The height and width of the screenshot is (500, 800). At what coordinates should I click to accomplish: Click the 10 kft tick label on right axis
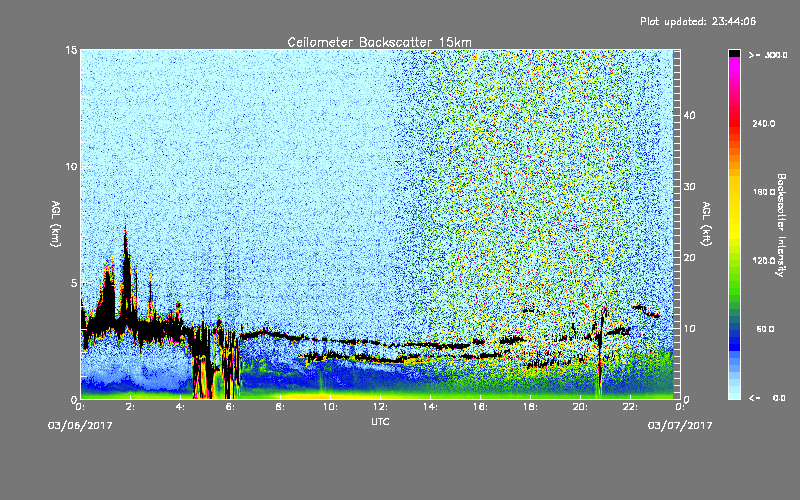pos(689,329)
